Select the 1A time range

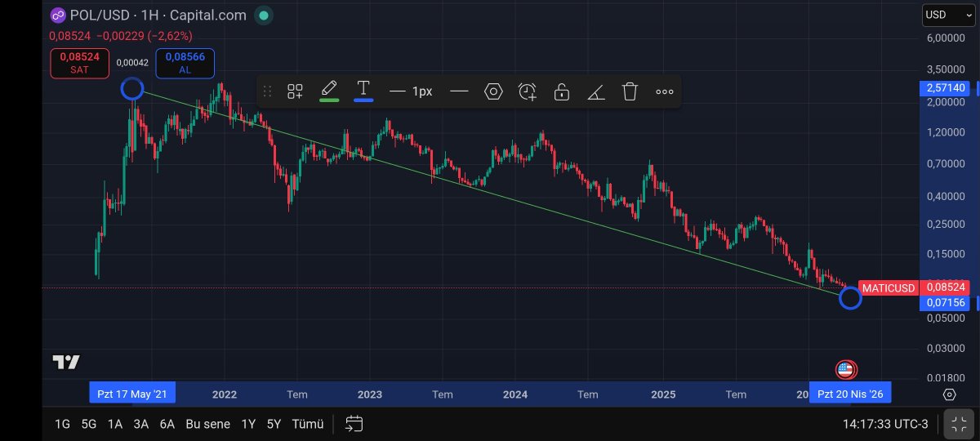coord(115,424)
